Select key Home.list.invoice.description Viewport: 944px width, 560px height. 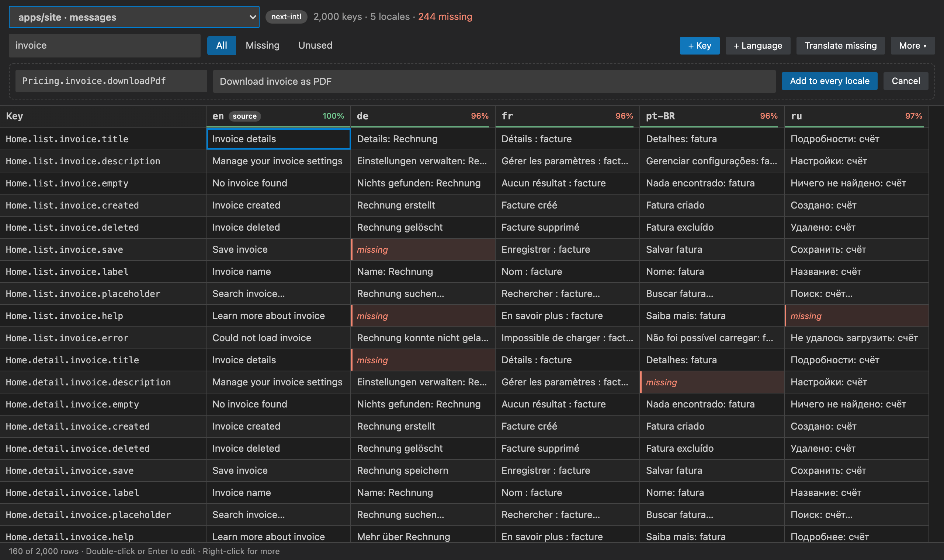[x=103, y=161]
